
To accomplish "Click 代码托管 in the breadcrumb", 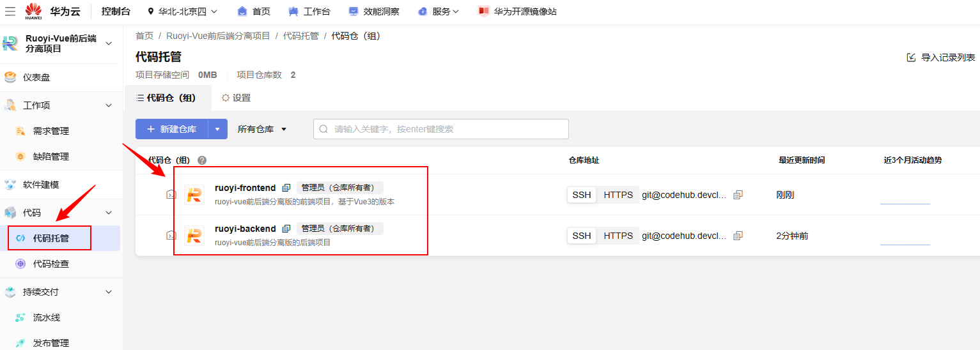I will click(x=300, y=36).
